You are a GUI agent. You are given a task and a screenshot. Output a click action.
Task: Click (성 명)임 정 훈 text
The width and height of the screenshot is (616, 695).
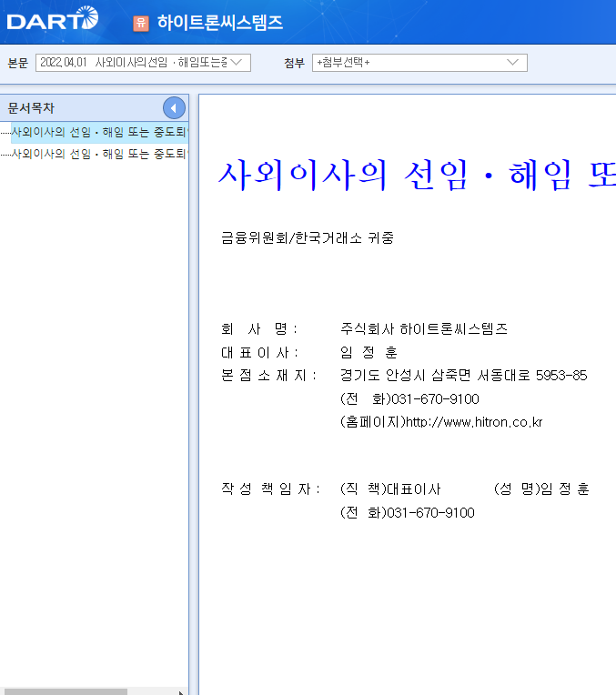pyautogui.click(x=541, y=489)
